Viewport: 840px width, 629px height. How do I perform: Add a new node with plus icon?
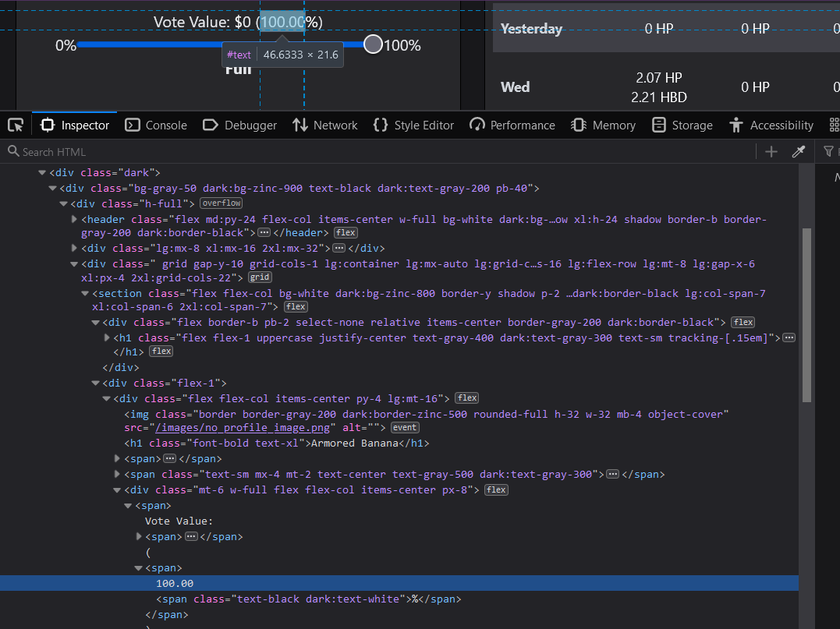tap(771, 152)
